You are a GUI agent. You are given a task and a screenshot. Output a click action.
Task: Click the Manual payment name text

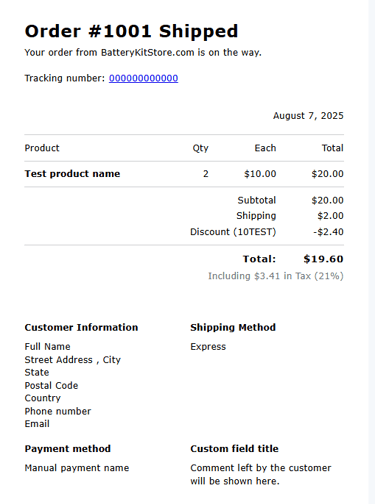pyautogui.click(x=77, y=468)
